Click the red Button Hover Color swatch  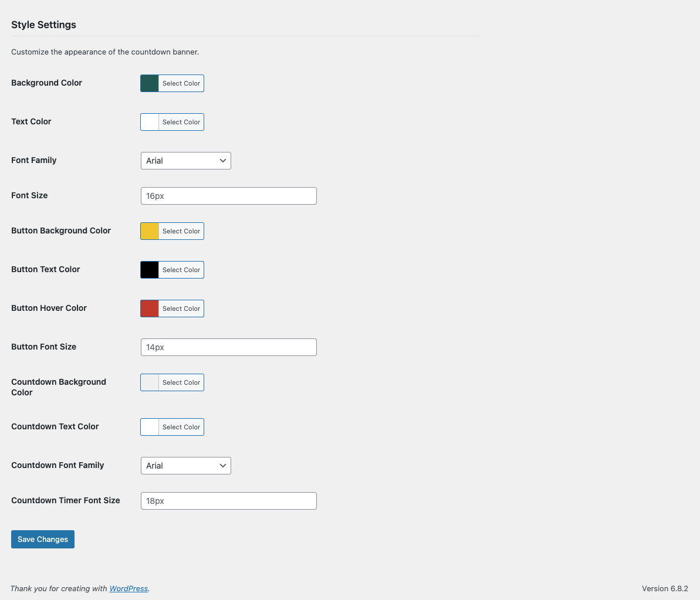(150, 309)
